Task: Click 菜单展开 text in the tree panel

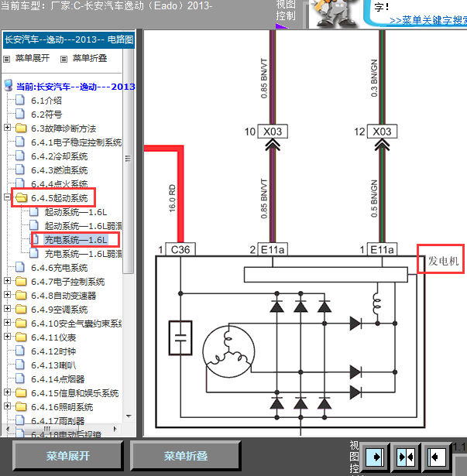Action: click(x=33, y=58)
